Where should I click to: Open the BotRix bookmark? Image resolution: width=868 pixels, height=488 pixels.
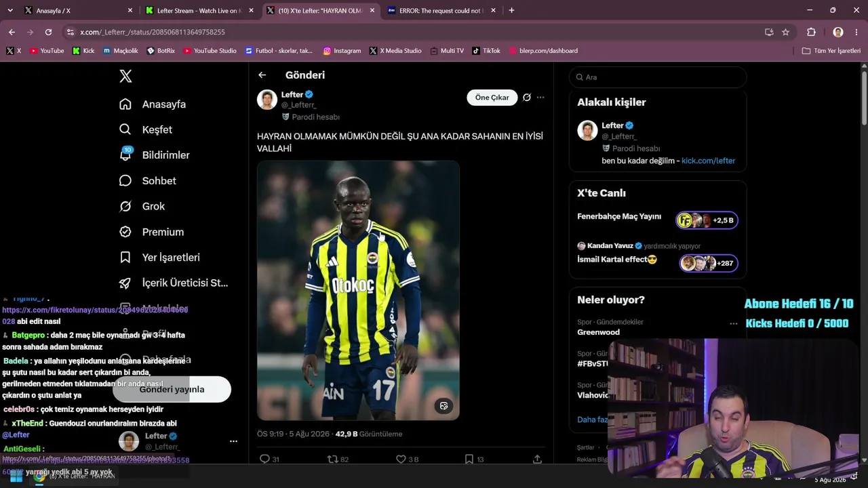click(160, 51)
